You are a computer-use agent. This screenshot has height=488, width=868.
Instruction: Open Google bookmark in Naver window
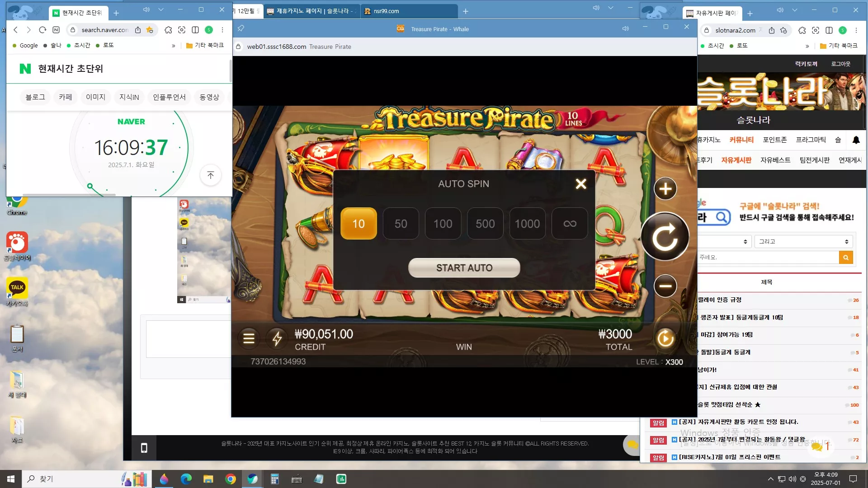tap(25, 46)
